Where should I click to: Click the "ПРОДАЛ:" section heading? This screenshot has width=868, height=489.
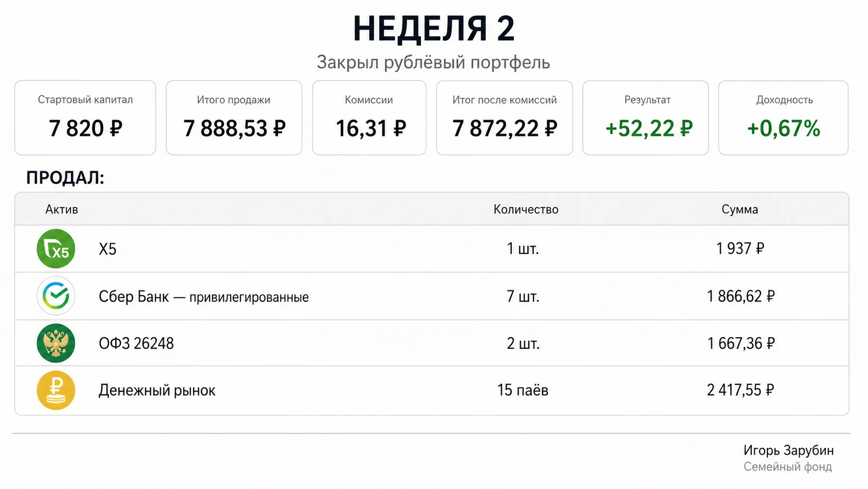(65, 178)
